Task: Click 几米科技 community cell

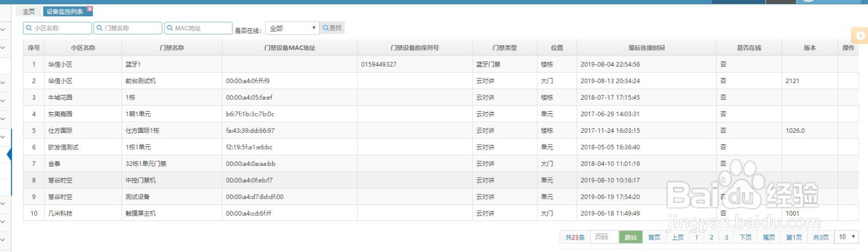Action: pos(83,214)
